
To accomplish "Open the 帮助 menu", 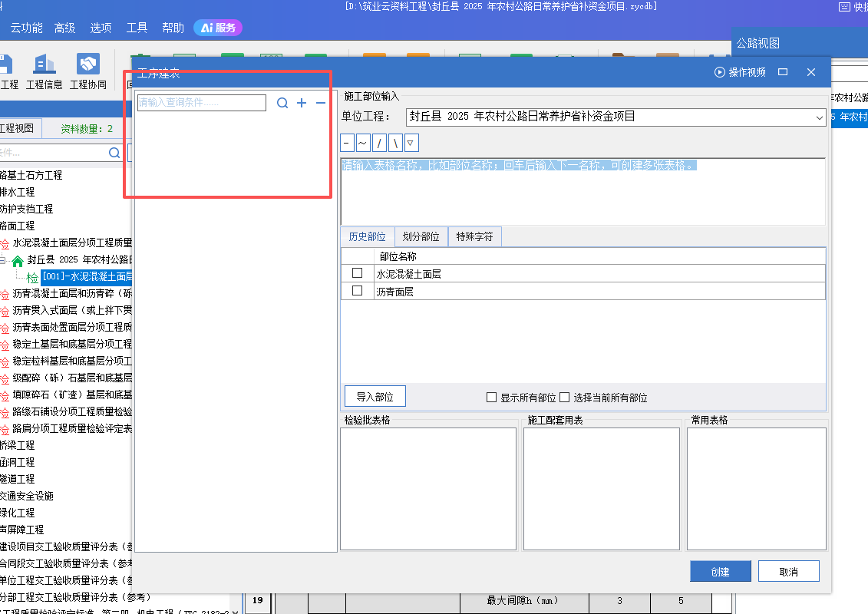I will pos(173,28).
